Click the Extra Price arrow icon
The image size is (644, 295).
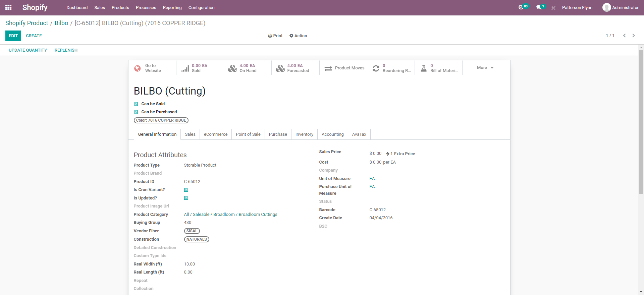387,154
